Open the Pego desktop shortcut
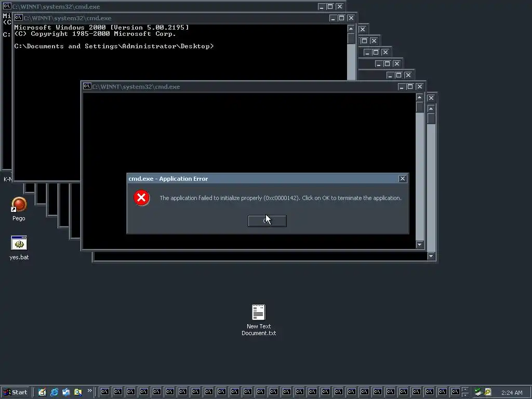532x399 pixels. [19, 209]
